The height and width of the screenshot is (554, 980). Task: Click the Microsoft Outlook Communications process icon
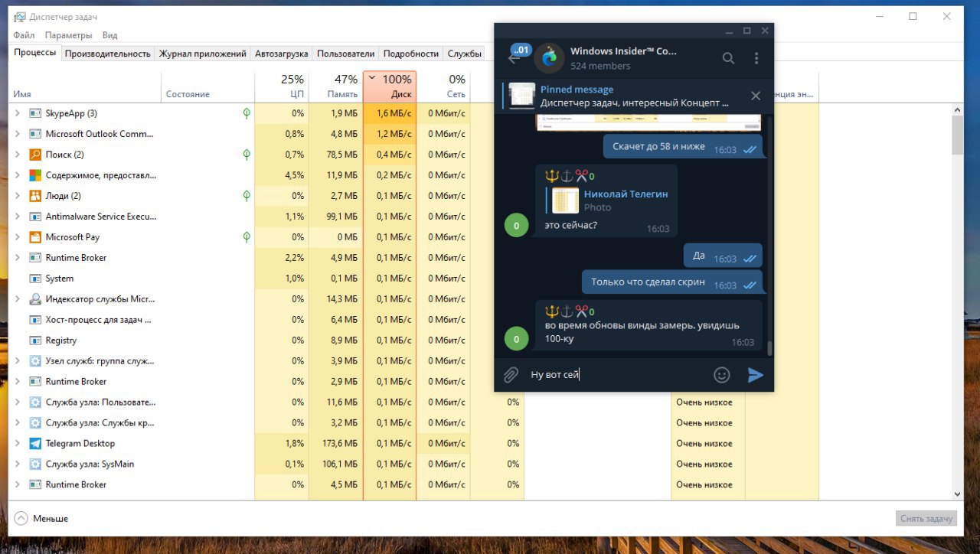click(x=35, y=134)
